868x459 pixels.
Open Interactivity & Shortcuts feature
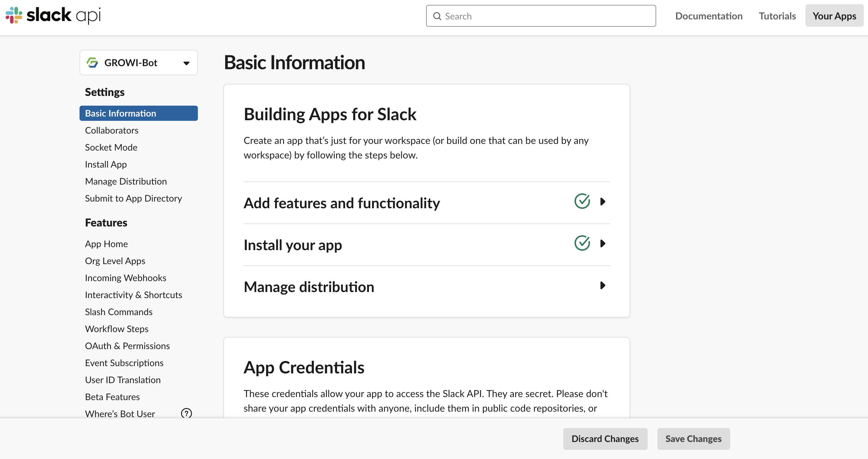134,295
